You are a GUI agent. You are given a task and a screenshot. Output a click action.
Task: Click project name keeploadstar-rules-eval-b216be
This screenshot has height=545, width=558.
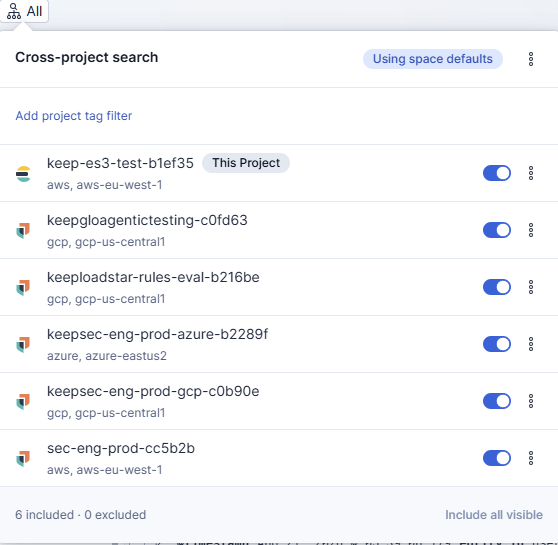pyautogui.click(x=153, y=277)
